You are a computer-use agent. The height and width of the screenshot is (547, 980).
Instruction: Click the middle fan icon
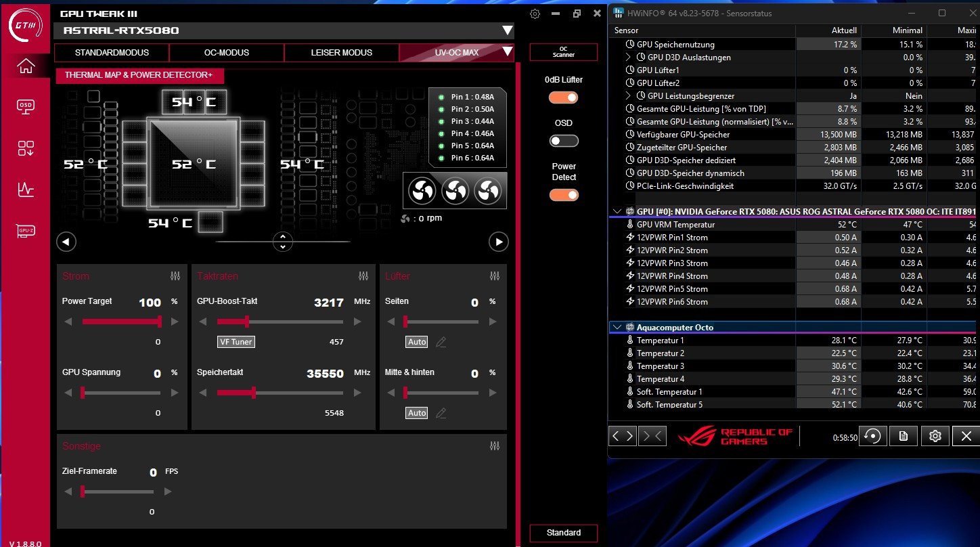[x=455, y=192]
